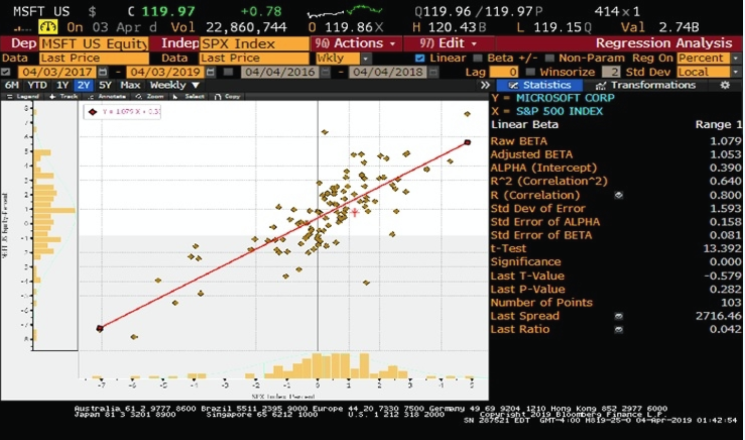Select the 1Y time range
Image resolution: width=745 pixels, height=440 pixels.
pyautogui.click(x=63, y=85)
